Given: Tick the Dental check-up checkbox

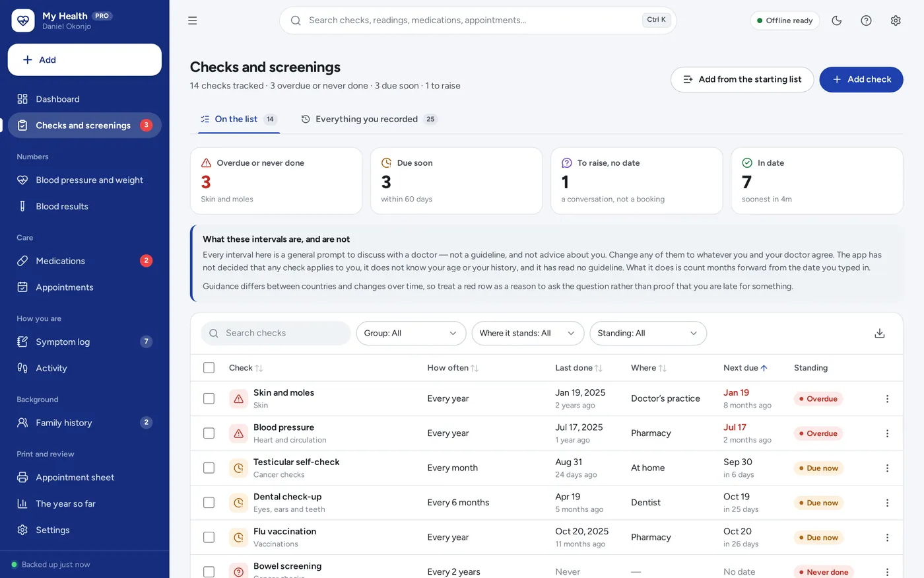Looking at the screenshot, I should pos(209,503).
